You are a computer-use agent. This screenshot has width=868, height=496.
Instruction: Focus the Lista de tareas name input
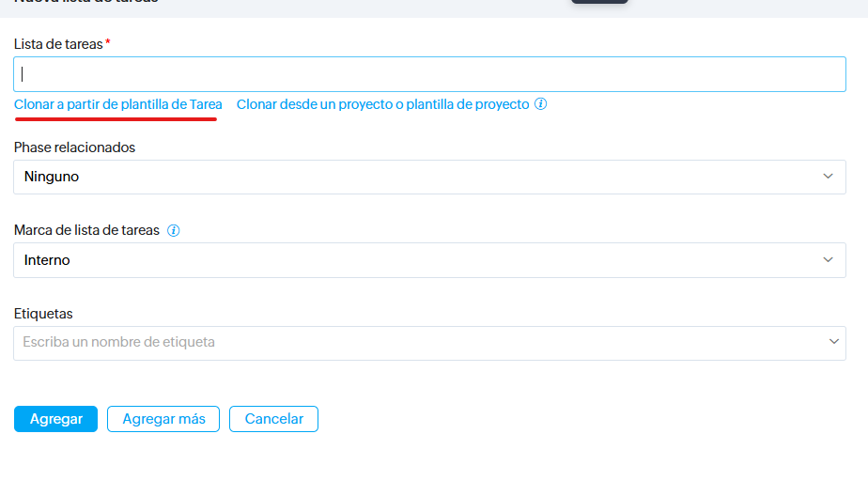click(429, 74)
